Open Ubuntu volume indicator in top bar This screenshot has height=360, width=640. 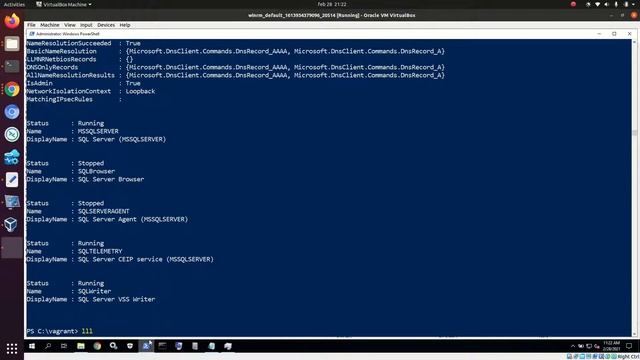coord(607,4)
